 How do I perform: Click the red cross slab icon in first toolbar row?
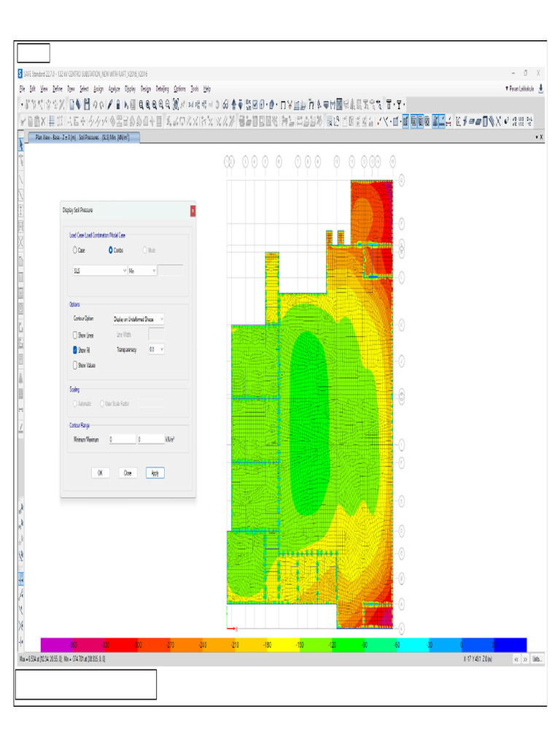[290, 105]
